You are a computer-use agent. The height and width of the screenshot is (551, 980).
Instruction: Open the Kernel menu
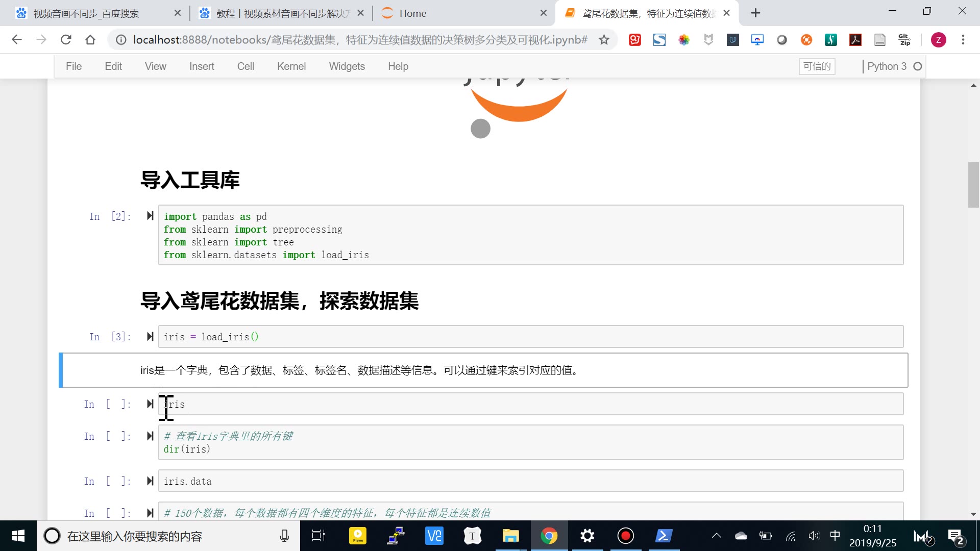point(291,66)
